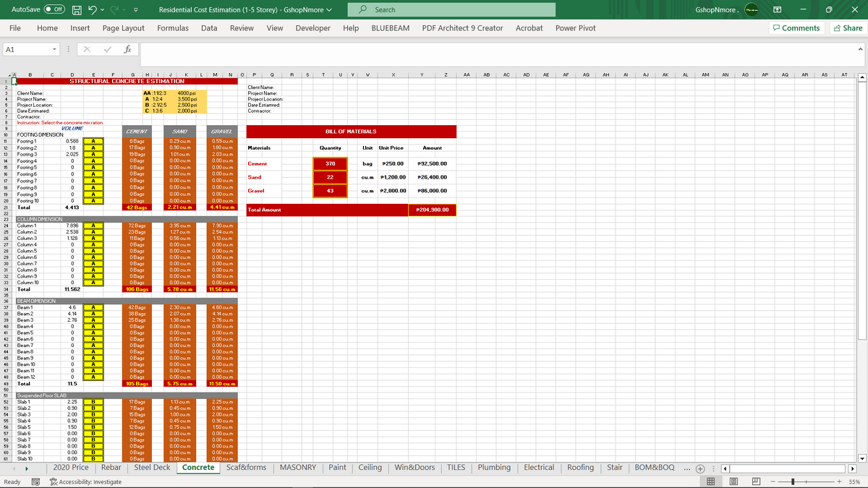Click vertical scrollbar up arrow
Screen dimensions: 868x488
861,77
